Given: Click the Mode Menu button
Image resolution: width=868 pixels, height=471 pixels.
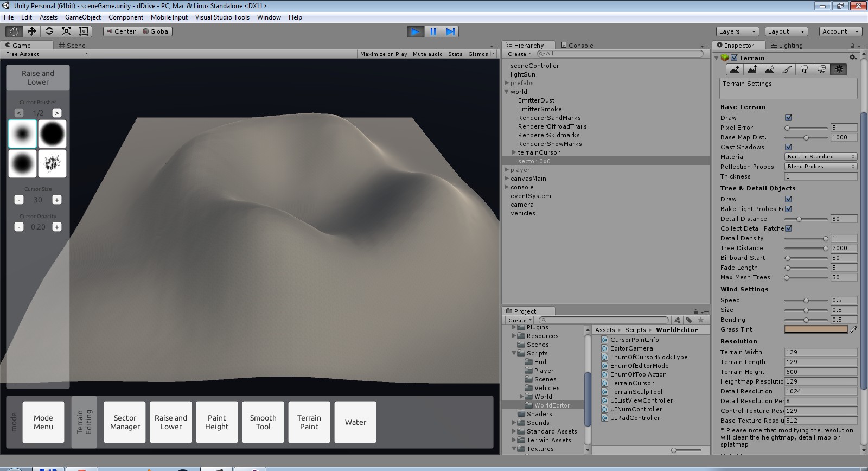Looking at the screenshot, I should pyautogui.click(x=43, y=422).
